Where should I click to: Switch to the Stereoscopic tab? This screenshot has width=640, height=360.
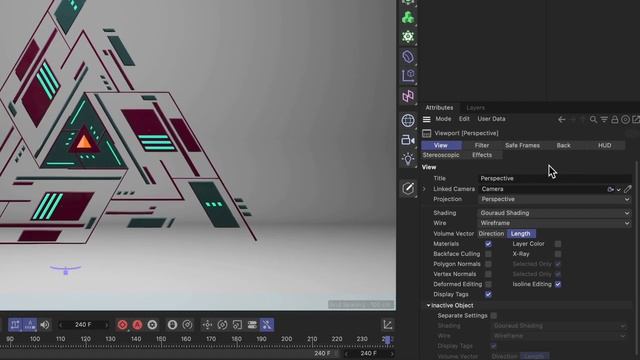[x=441, y=155]
